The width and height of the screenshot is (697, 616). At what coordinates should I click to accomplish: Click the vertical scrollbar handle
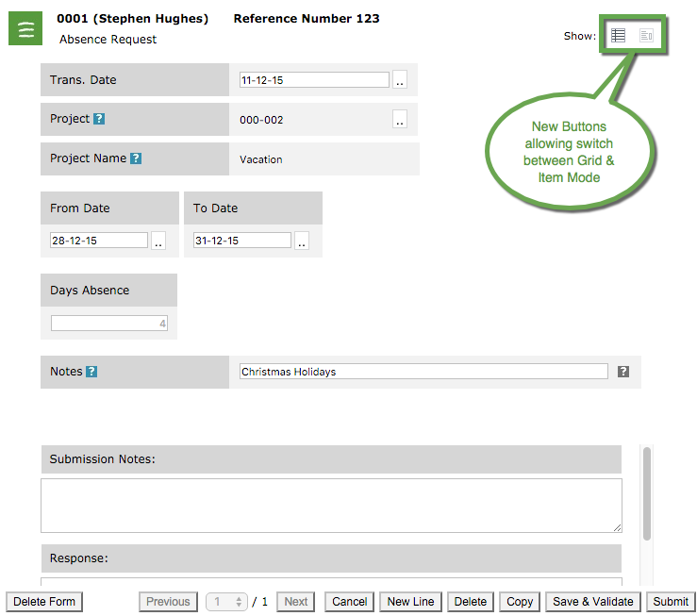pyautogui.click(x=647, y=493)
